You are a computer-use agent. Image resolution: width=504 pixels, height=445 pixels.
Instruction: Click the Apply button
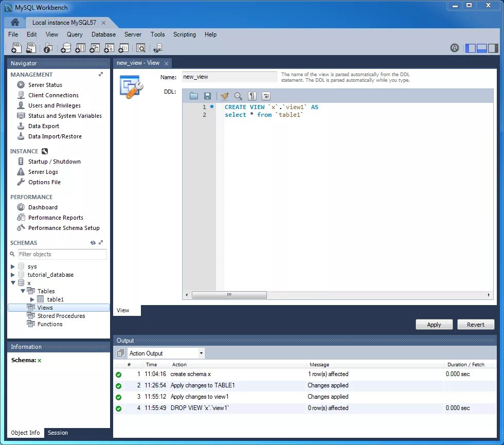pos(434,325)
